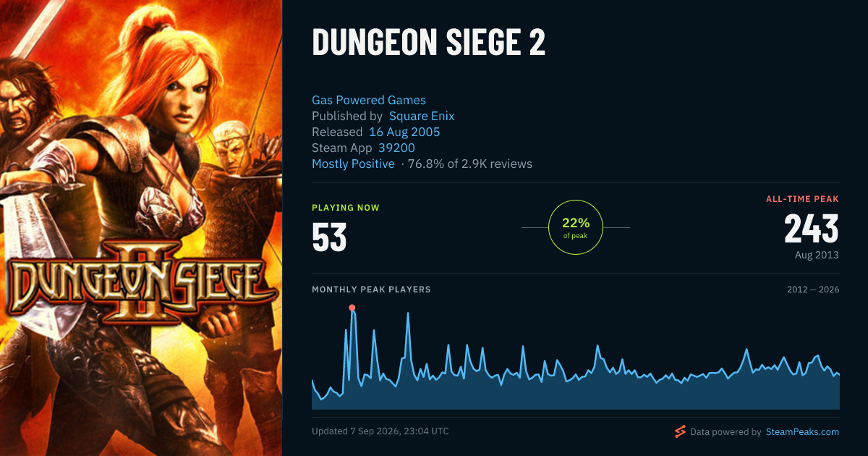
Task: Click the Dungeon Siege II cover art
Action: pyautogui.click(x=141, y=228)
